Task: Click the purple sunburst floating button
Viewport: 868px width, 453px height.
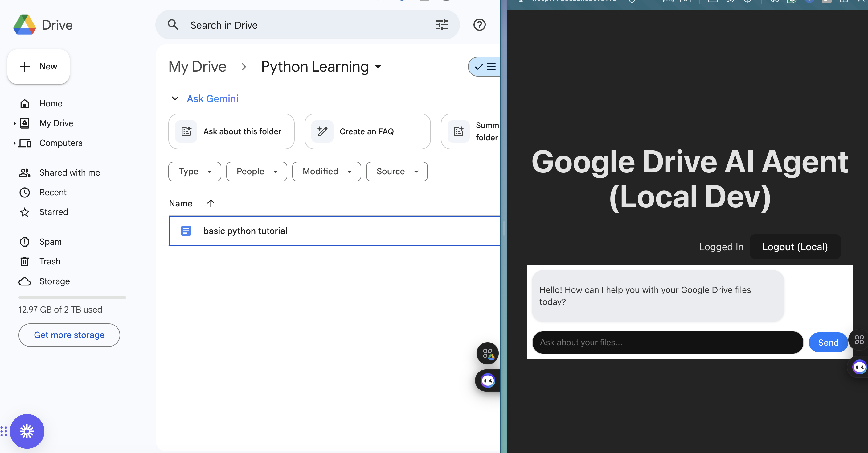Action: pyautogui.click(x=27, y=431)
